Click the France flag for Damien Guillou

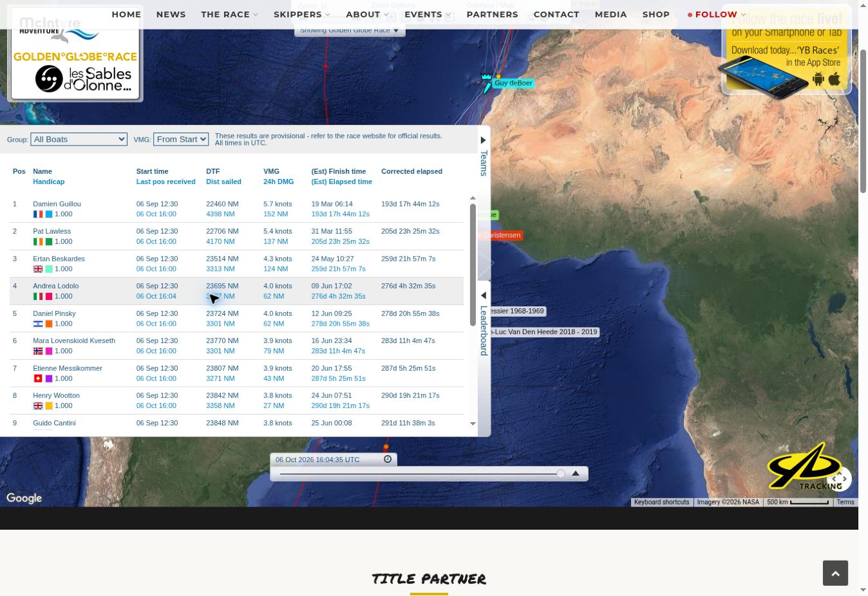[38, 214]
